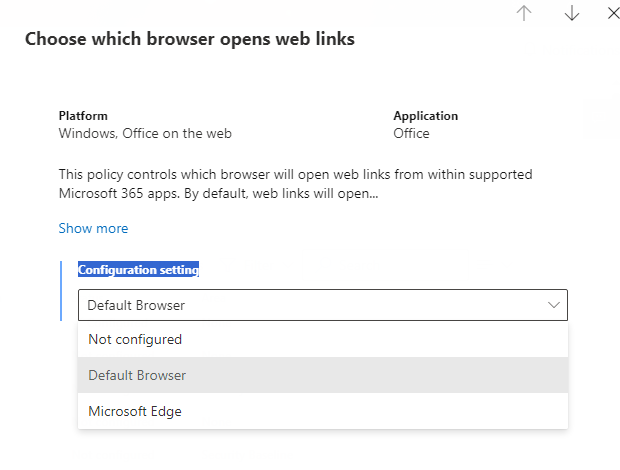Click the highlighted Configuration setting label
The image size is (620, 470).
coord(139,270)
